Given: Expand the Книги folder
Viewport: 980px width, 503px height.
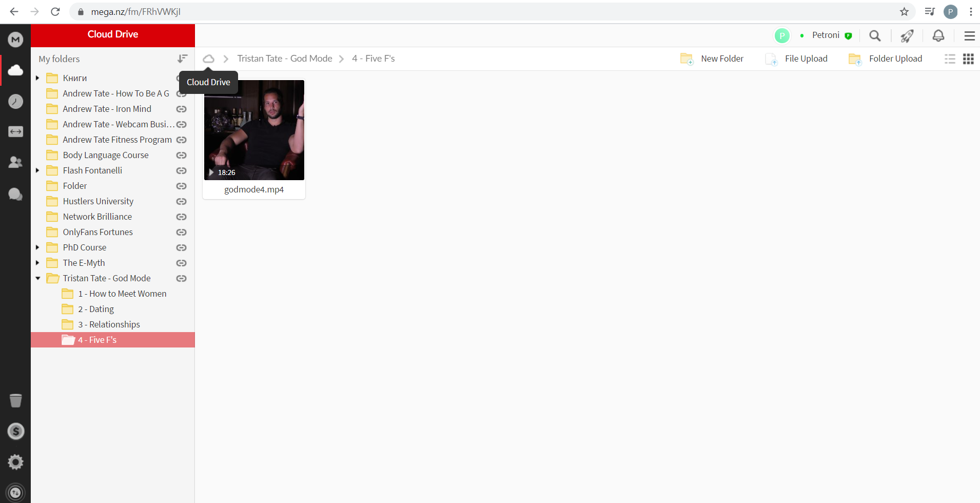Looking at the screenshot, I should pyautogui.click(x=37, y=78).
